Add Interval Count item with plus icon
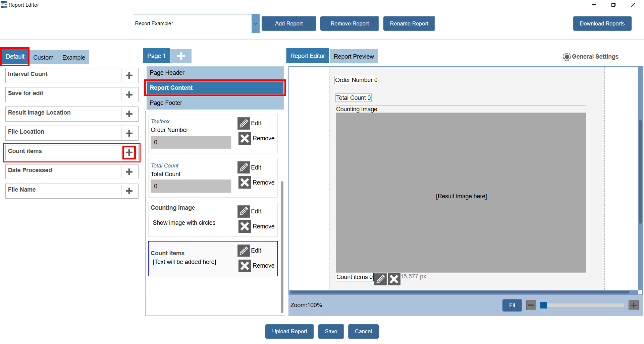This screenshot has height=344, width=644. tap(129, 76)
